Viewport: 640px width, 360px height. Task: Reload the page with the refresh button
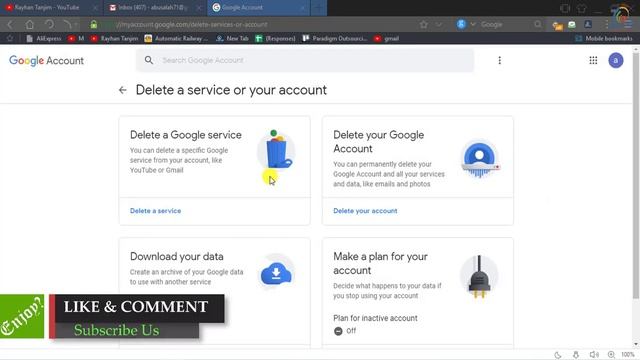[49, 24]
